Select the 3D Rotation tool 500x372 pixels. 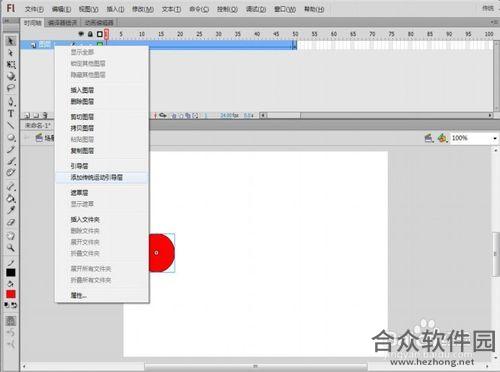pos(11,76)
